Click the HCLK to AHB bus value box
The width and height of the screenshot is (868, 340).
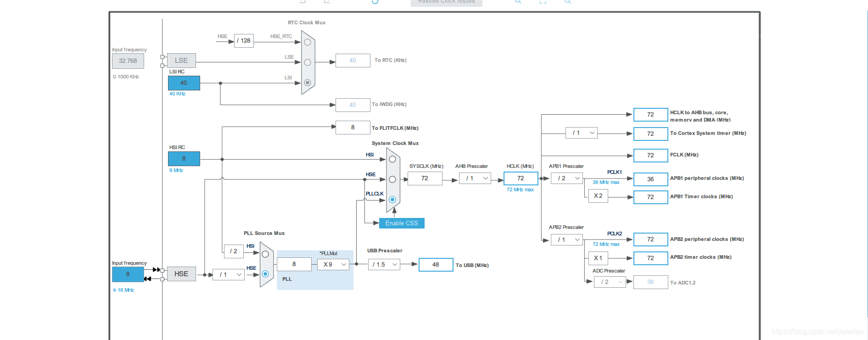[x=651, y=115]
